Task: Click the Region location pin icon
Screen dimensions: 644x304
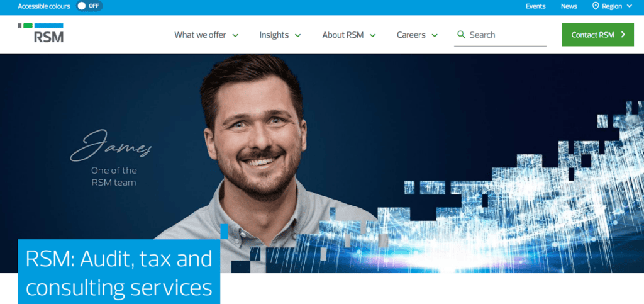Action: click(x=596, y=6)
